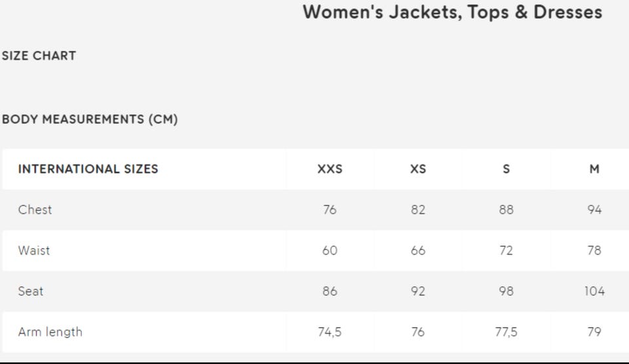
Task: Select the M seat value 104
Action: 594,291
